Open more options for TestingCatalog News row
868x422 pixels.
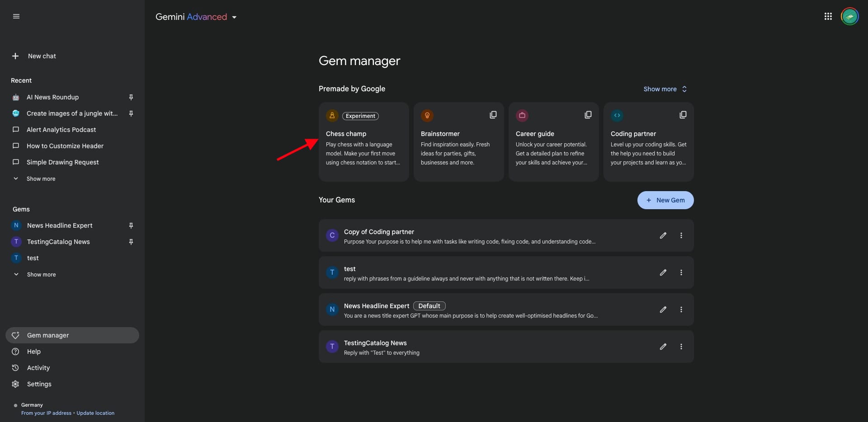coord(681,347)
